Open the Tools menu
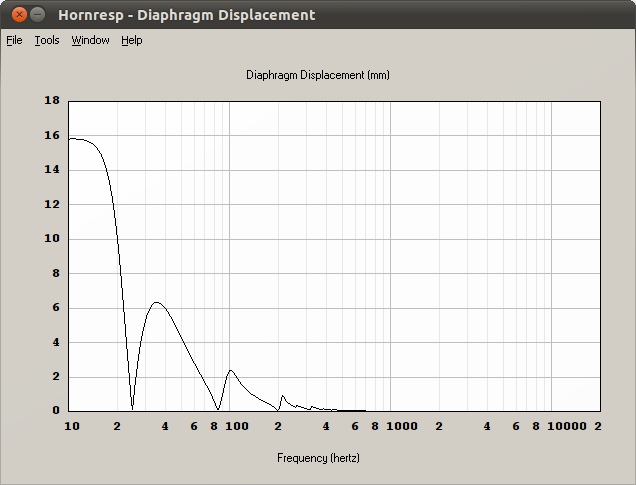This screenshot has height=485, width=636. (x=47, y=40)
